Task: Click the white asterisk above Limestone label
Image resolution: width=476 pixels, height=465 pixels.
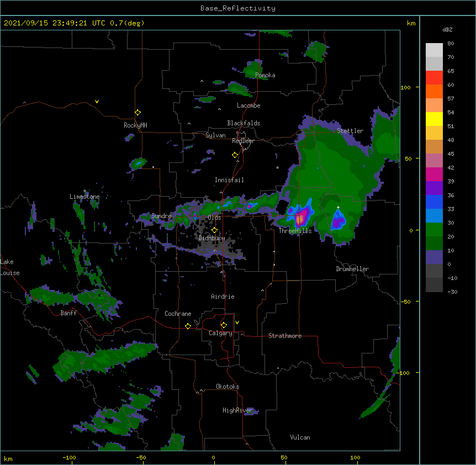Action: (x=84, y=191)
